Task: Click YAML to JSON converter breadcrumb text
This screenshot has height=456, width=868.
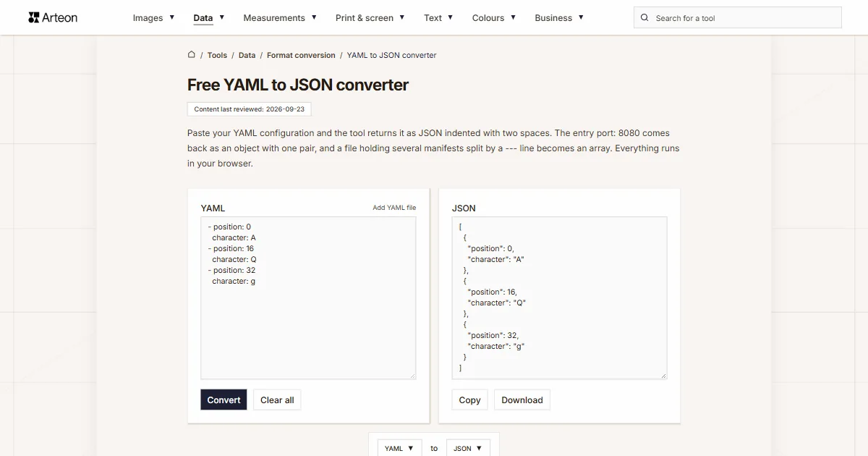Action: [x=391, y=55]
